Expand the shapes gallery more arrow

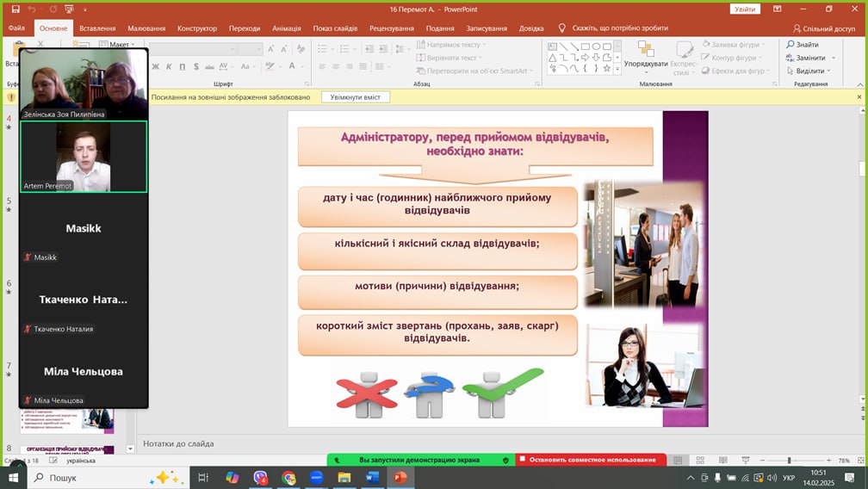pyautogui.click(x=617, y=69)
